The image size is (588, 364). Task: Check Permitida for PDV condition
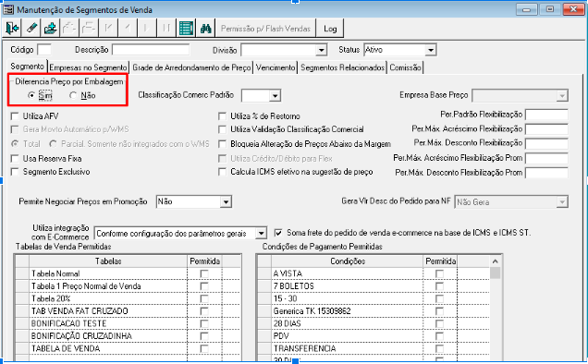[x=439, y=336]
